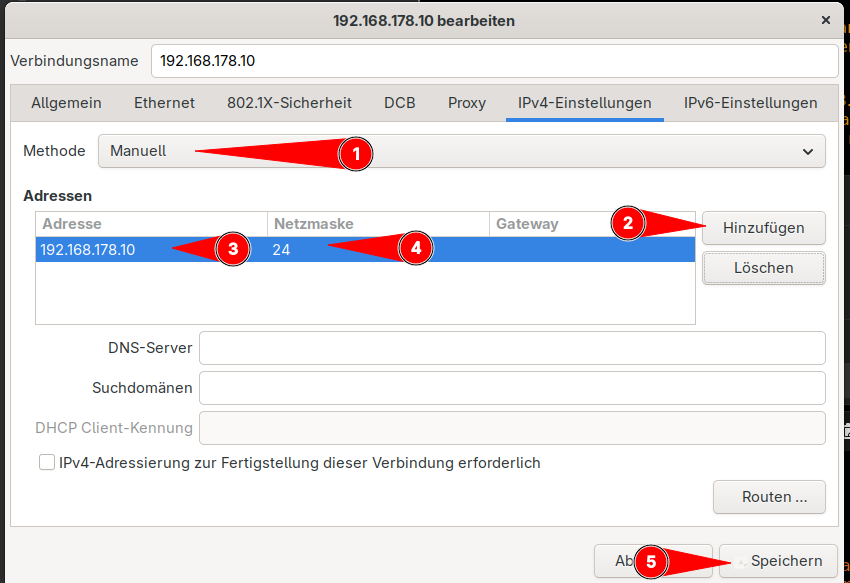Screen dimensions: 850x583
Task: Open the Routen dialog
Action: coord(769,497)
